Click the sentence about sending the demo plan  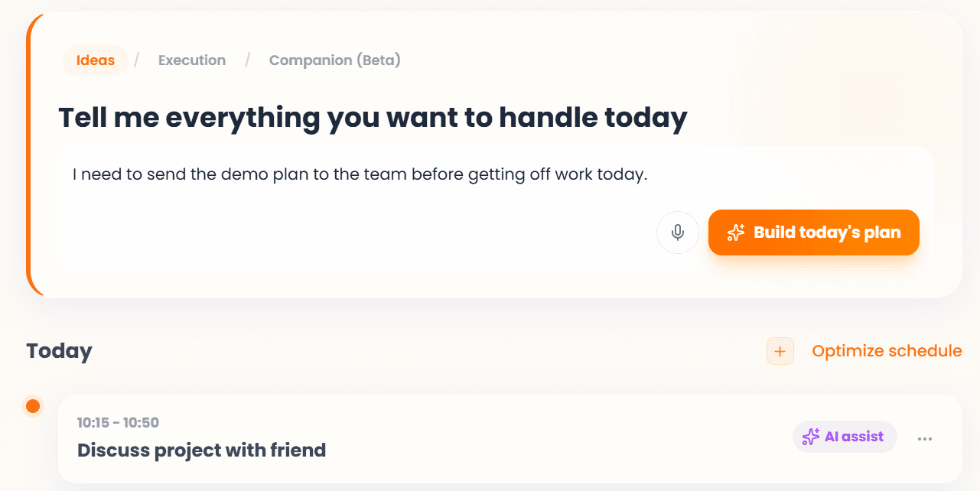point(360,175)
